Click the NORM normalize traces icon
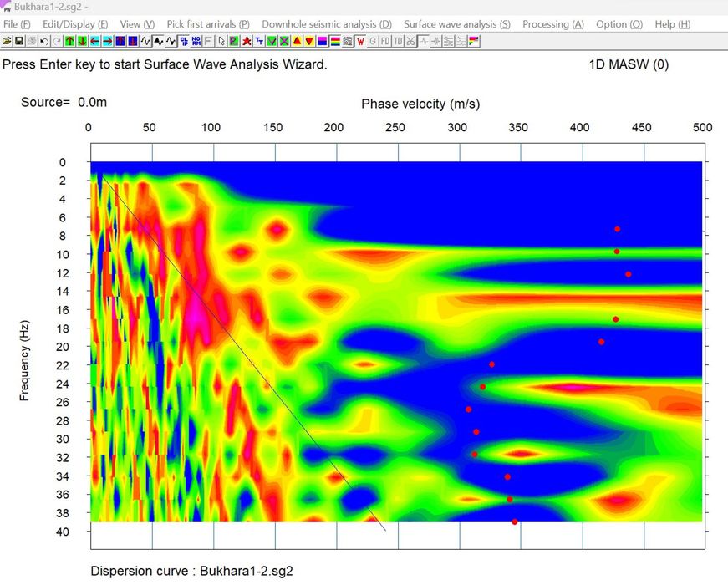This screenshot has width=728, height=585. [196, 41]
